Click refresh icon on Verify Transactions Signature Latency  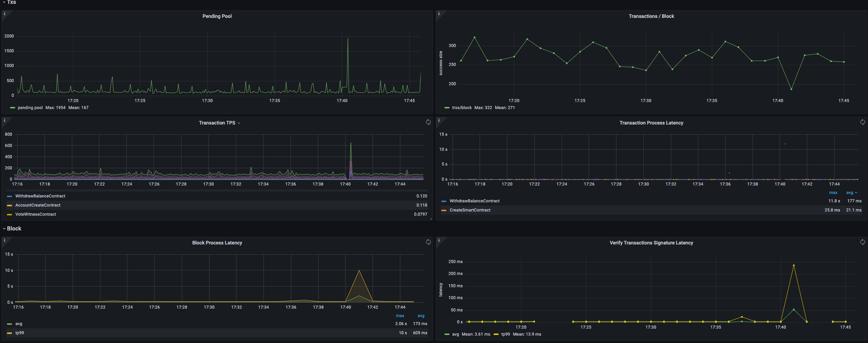coord(862,242)
